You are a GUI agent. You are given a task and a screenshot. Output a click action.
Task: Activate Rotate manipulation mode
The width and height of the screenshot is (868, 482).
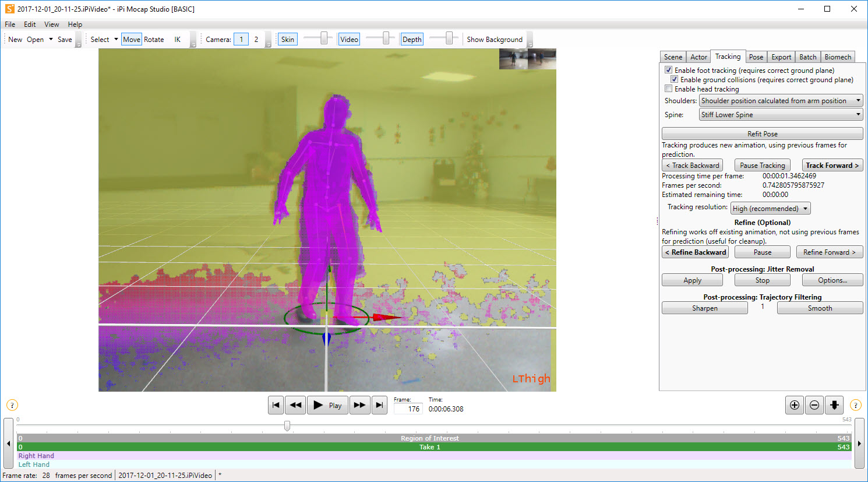pyautogui.click(x=154, y=39)
